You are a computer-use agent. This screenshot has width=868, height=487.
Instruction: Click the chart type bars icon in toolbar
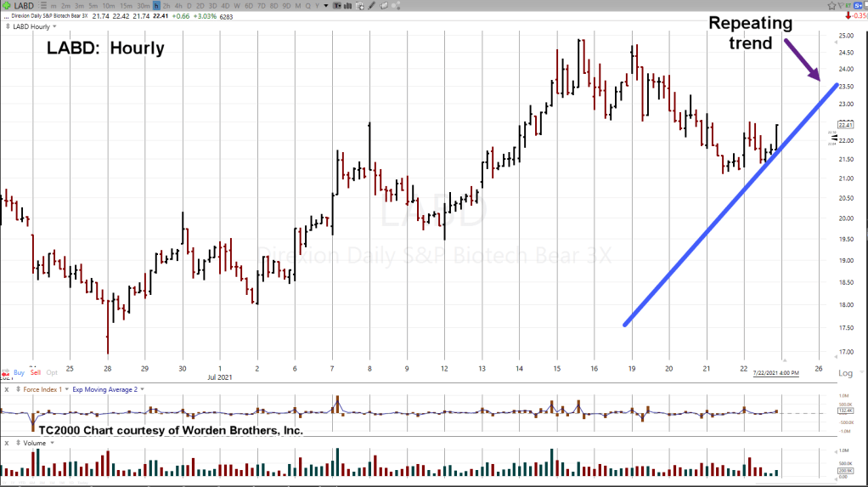click(x=347, y=6)
